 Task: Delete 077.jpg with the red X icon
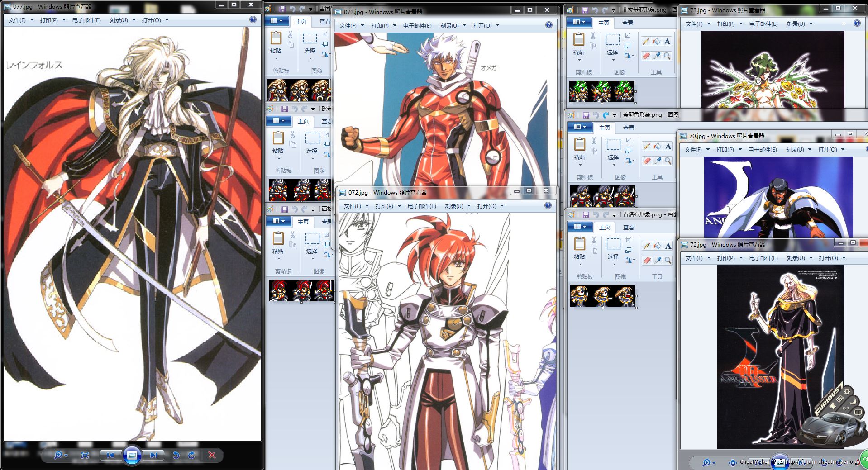(212, 455)
